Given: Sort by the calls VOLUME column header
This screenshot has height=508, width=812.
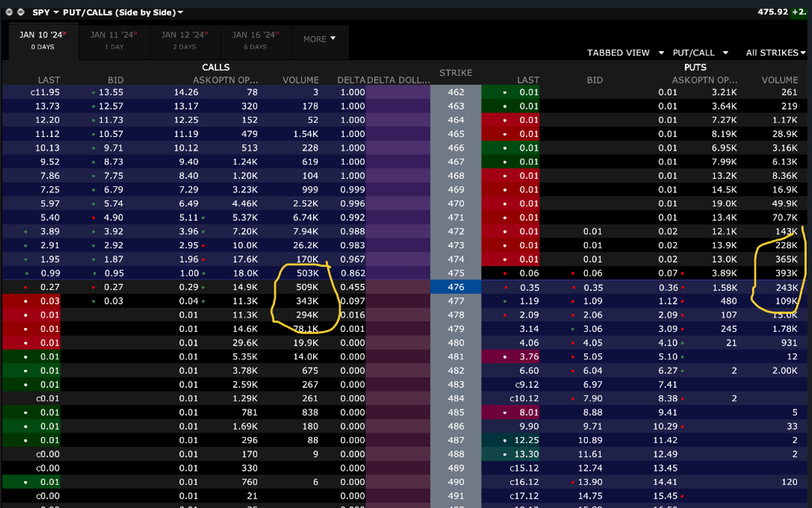Looking at the screenshot, I should pos(300,80).
